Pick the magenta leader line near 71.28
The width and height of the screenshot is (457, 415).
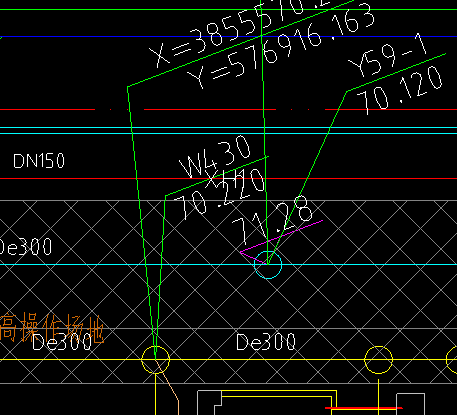click(x=281, y=236)
